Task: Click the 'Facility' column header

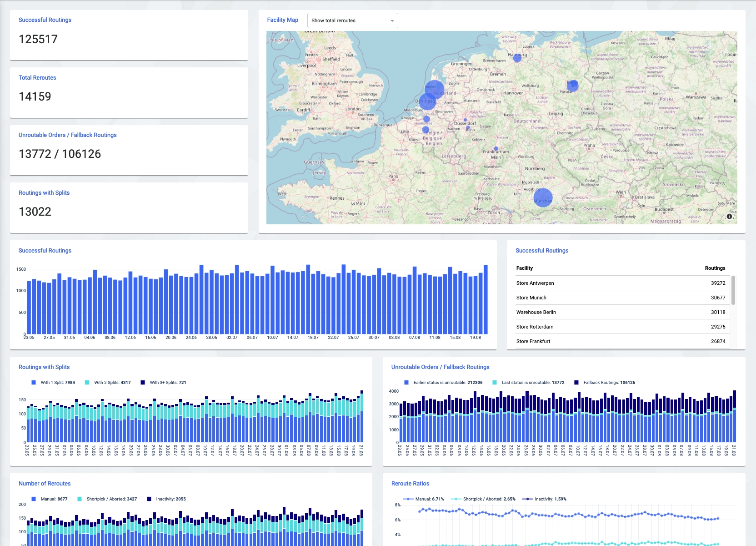Action: (524, 268)
